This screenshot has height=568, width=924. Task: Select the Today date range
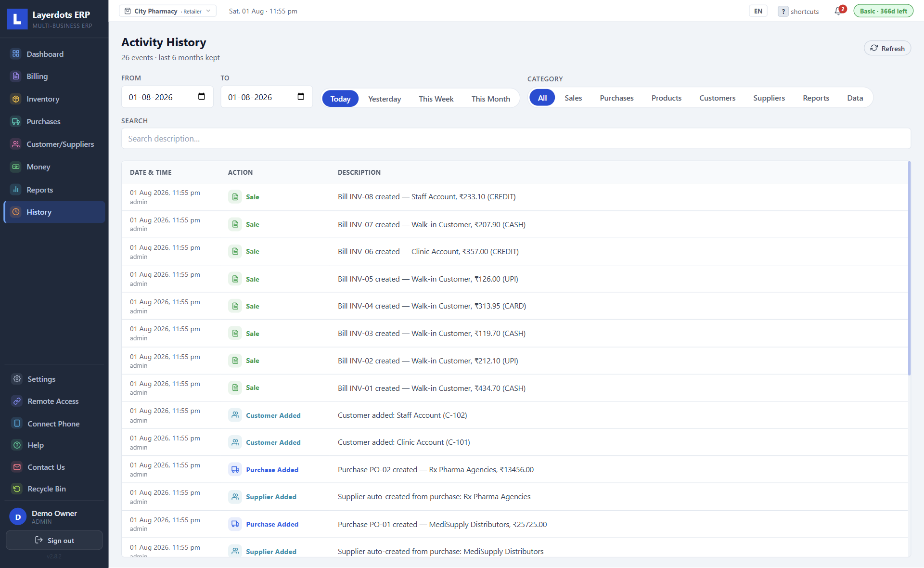click(340, 99)
